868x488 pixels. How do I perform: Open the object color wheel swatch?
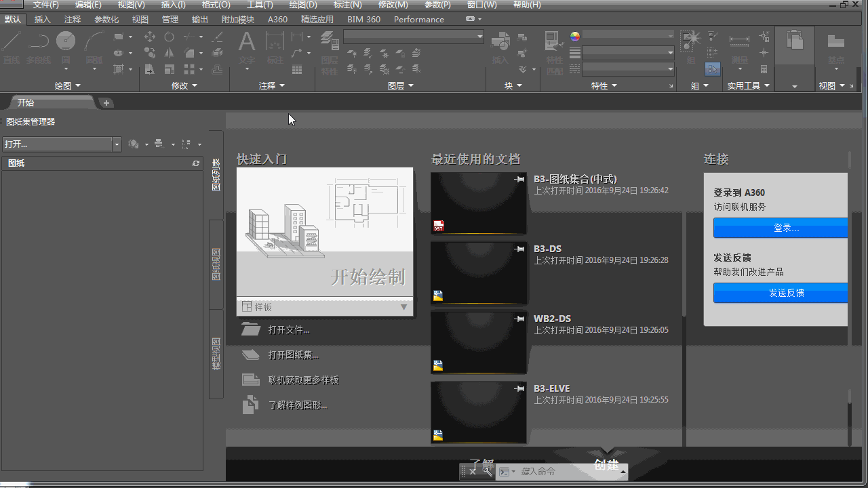pos(575,37)
